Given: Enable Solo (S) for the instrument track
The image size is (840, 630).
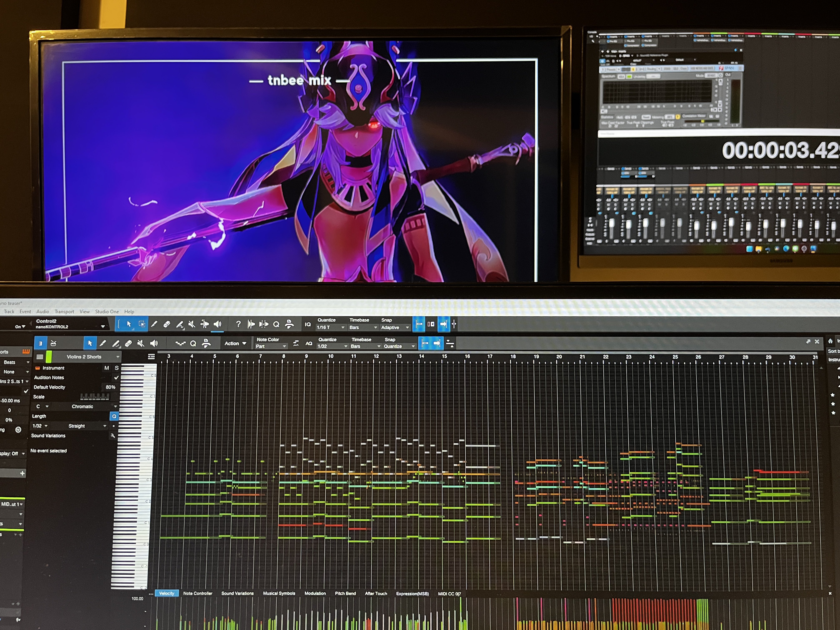Looking at the screenshot, I should pyautogui.click(x=117, y=368).
